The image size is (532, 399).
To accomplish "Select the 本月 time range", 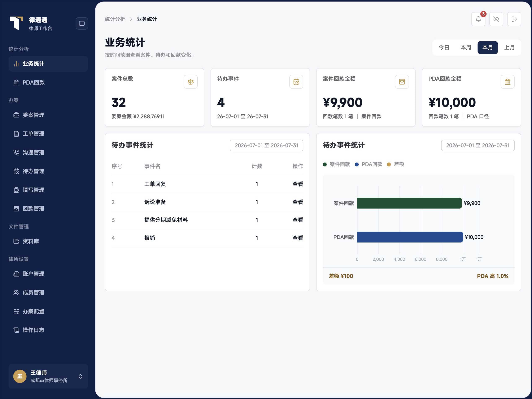I will click(x=488, y=48).
